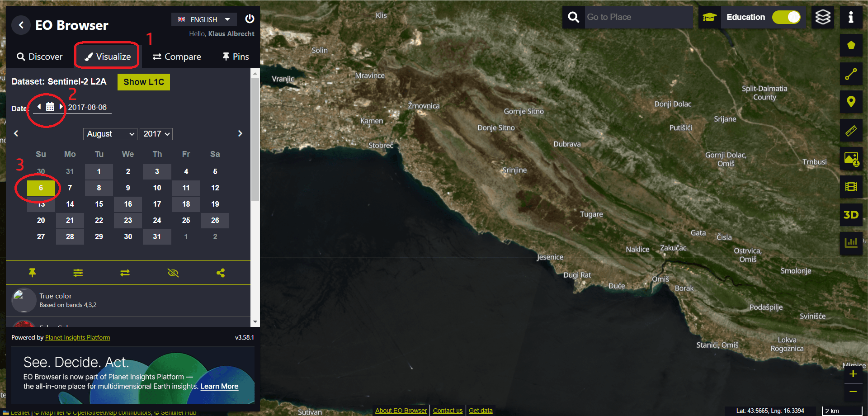
Task: Click the 3D terrain viewer icon
Action: (x=851, y=215)
